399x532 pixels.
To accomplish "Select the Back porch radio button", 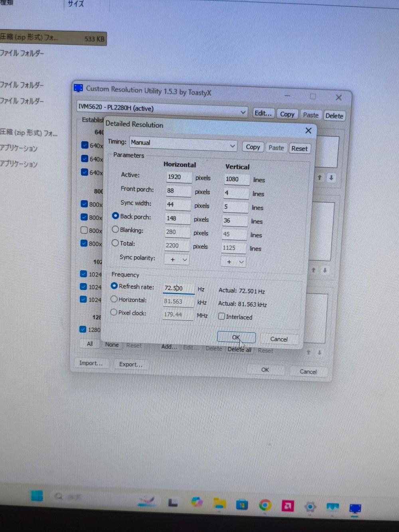I will tap(116, 216).
